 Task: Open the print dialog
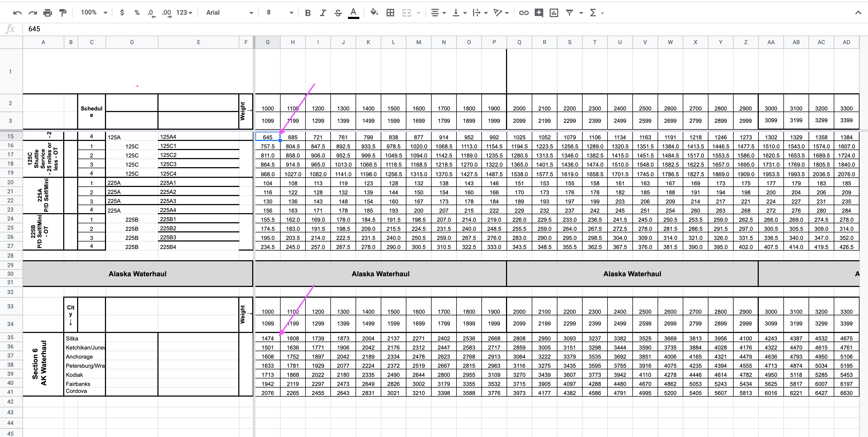point(47,13)
